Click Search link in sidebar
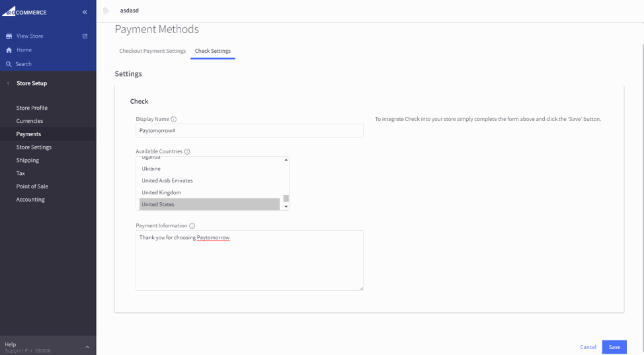 pyautogui.click(x=23, y=64)
